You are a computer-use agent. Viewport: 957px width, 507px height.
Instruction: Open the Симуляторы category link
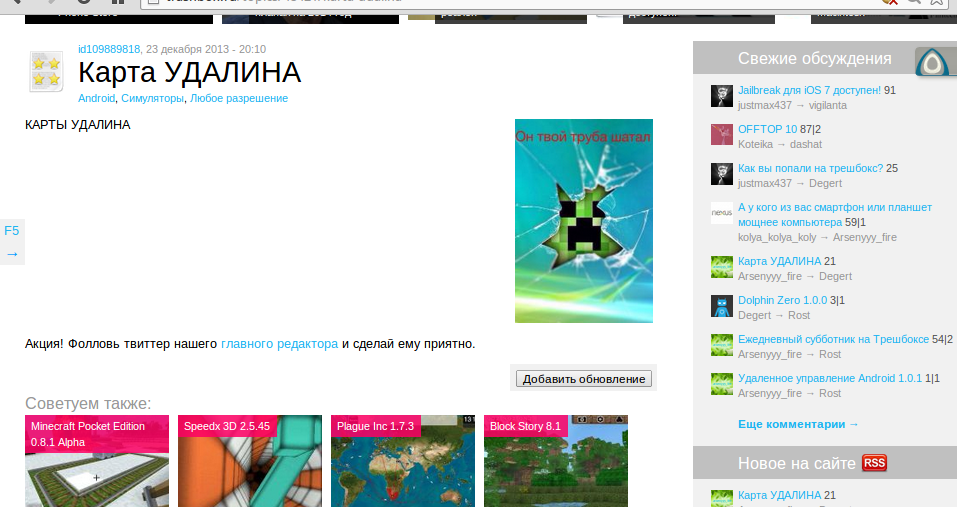pos(152,98)
